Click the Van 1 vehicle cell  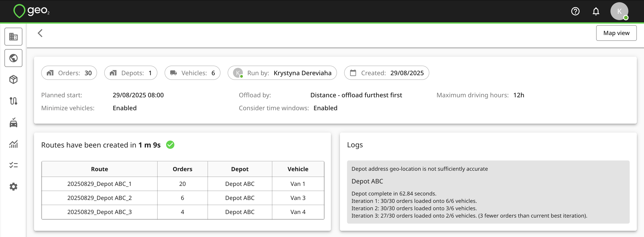click(298, 184)
